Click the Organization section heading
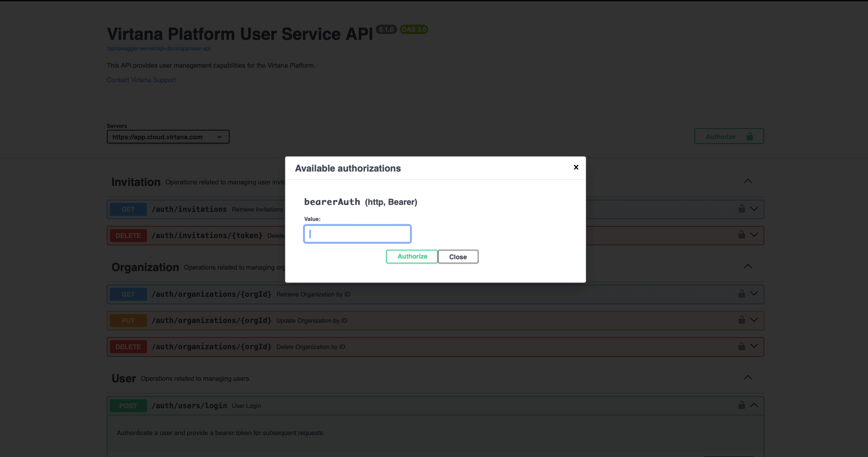 [x=145, y=267]
